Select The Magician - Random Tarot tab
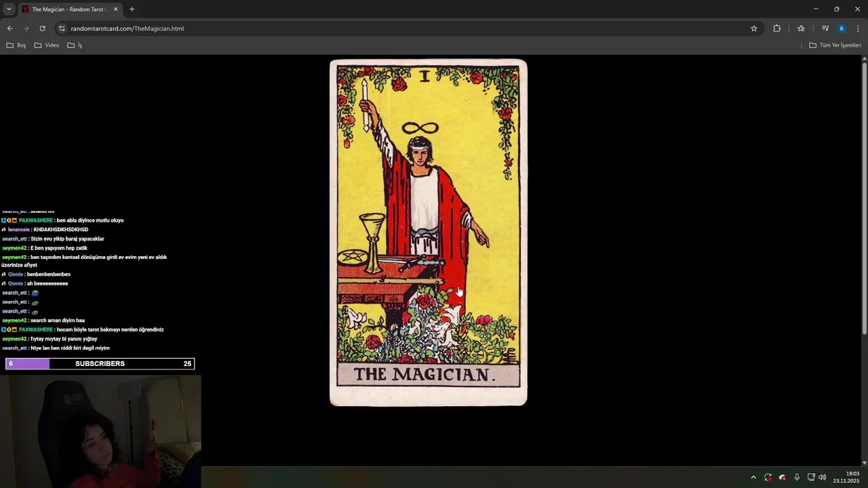The height and width of the screenshot is (488, 868). pyautogui.click(x=70, y=9)
